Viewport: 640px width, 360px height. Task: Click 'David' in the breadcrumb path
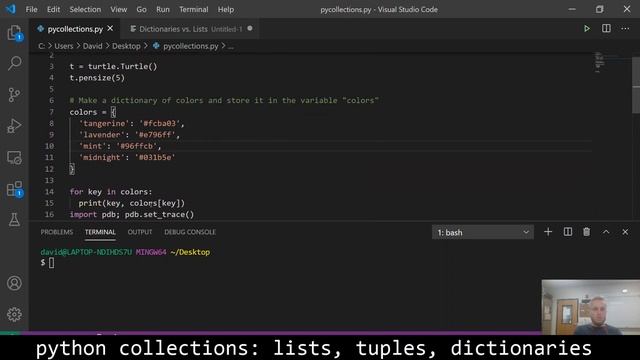pos(92,46)
